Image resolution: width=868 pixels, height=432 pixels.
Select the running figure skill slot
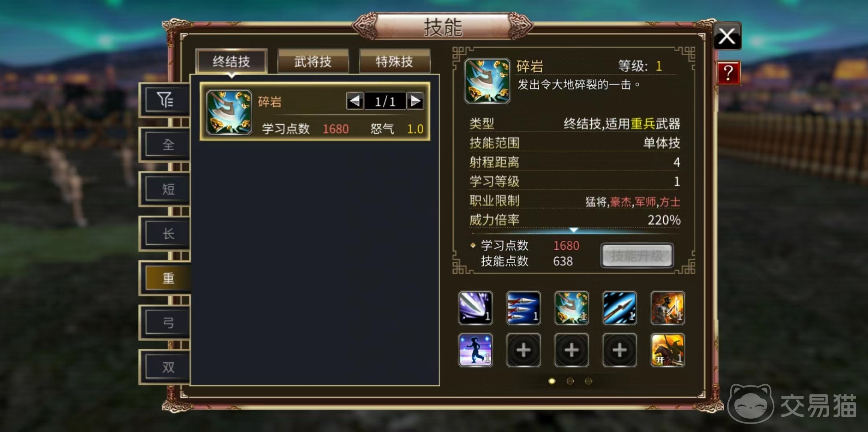point(475,350)
